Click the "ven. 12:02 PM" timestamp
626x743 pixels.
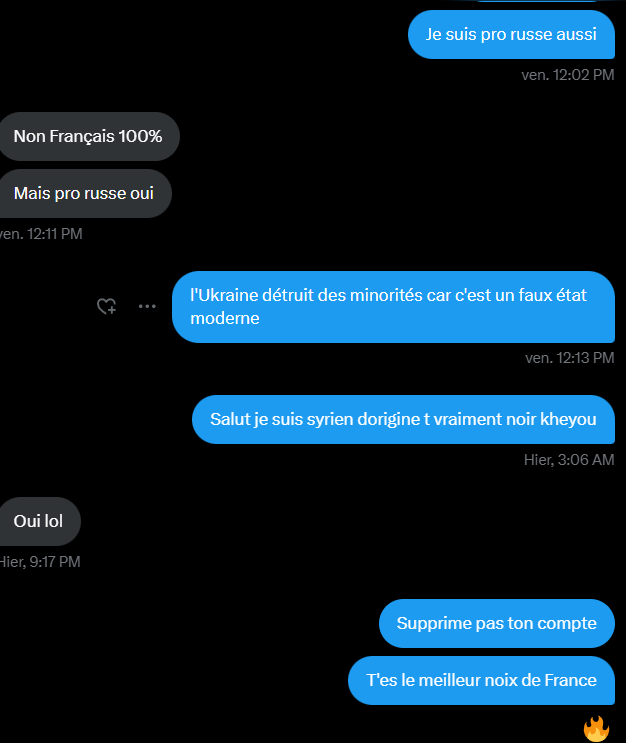tap(568, 75)
